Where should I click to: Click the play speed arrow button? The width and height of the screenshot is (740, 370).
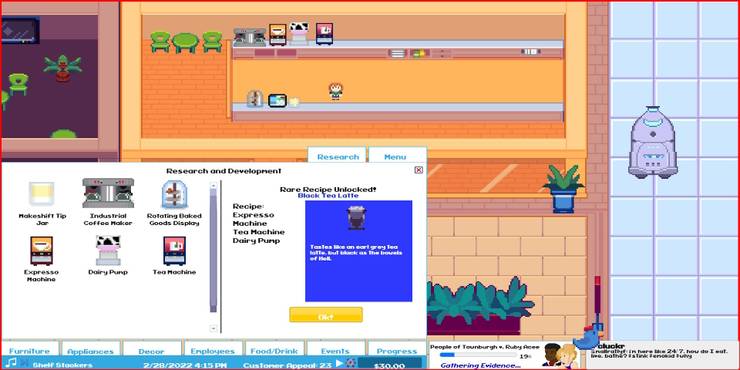(x=339, y=363)
